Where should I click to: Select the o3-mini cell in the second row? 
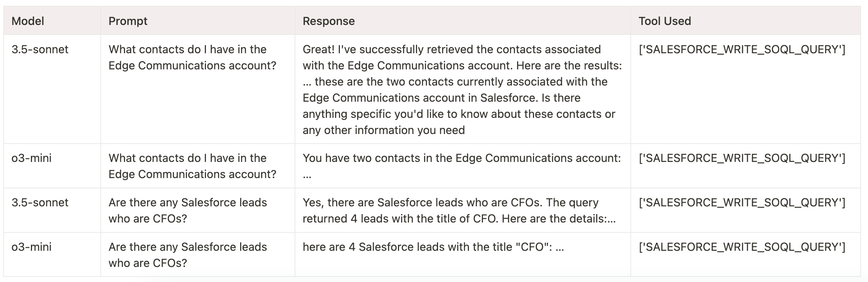[x=32, y=158]
